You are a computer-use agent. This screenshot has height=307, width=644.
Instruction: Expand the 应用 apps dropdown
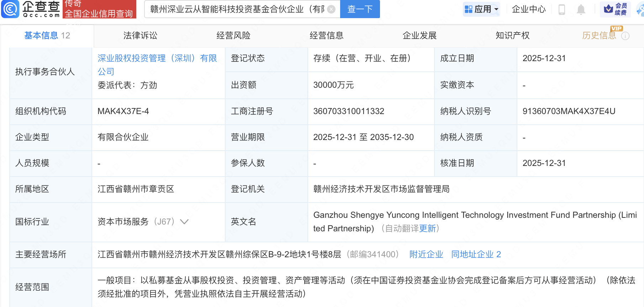[482, 9]
